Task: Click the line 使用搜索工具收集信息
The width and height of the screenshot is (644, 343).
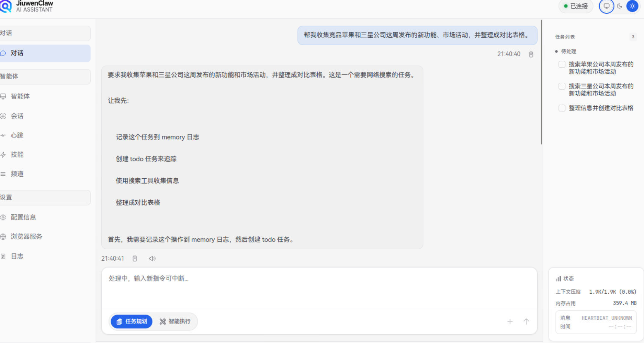Action: (x=147, y=181)
